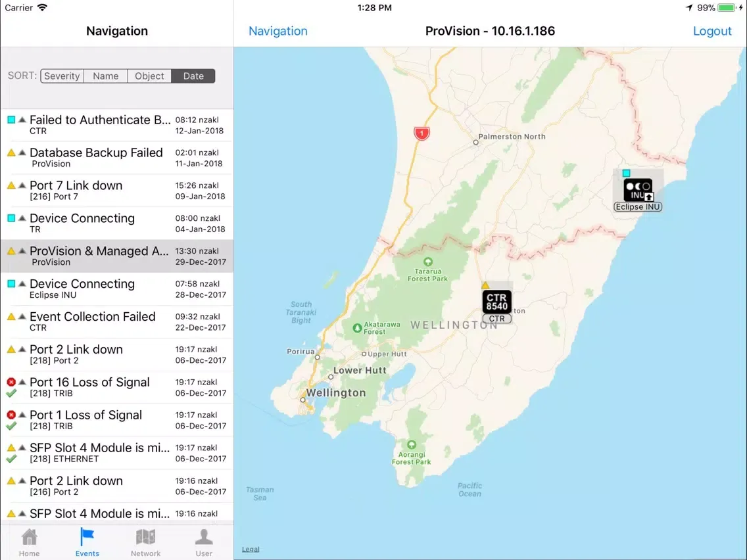This screenshot has width=747, height=560.
Task: Click the Tararua Forest Park marker
Action: click(x=428, y=262)
